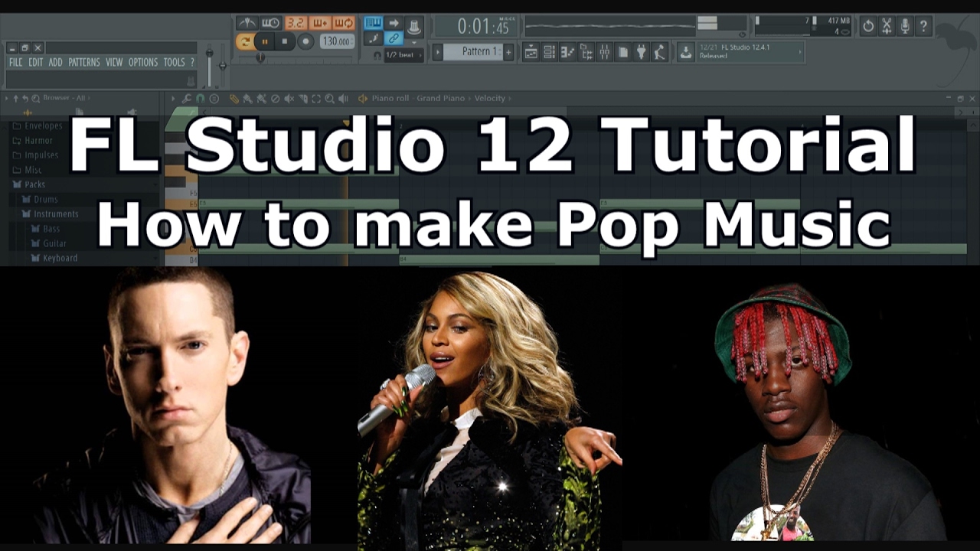Toggle loop recording button
980x551 pixels.
click(344, 23)
